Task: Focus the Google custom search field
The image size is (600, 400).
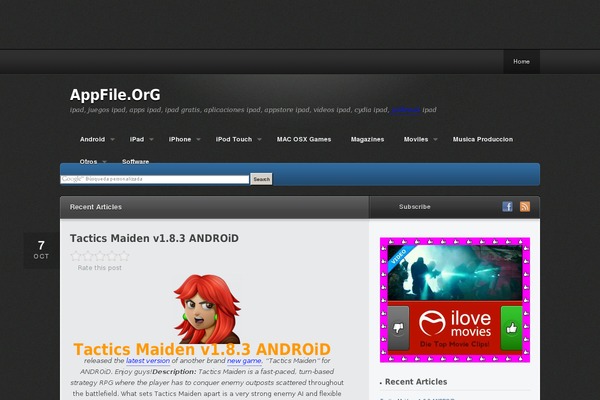Action: pos(155,179)
